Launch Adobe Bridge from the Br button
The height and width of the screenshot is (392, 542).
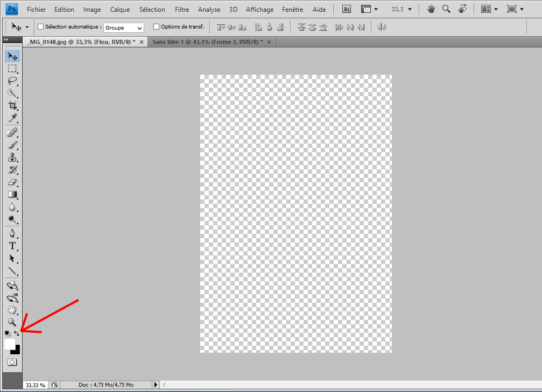coord(347,9)
